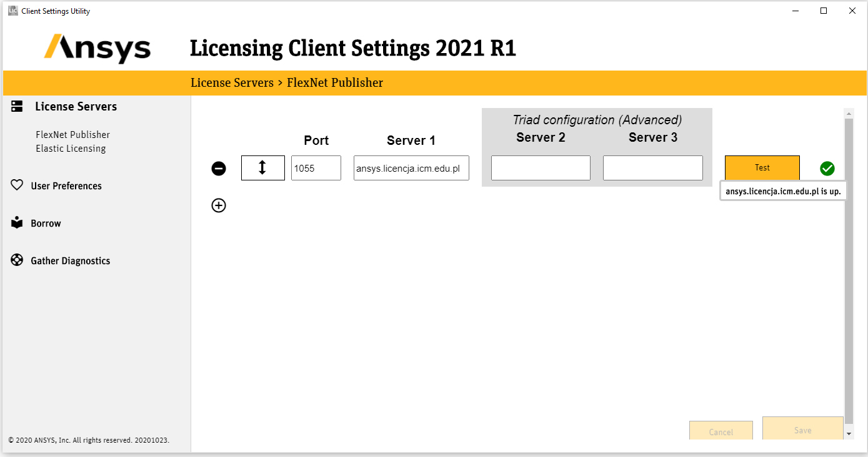Open Gather Diagnostics section

pos(71,261)
